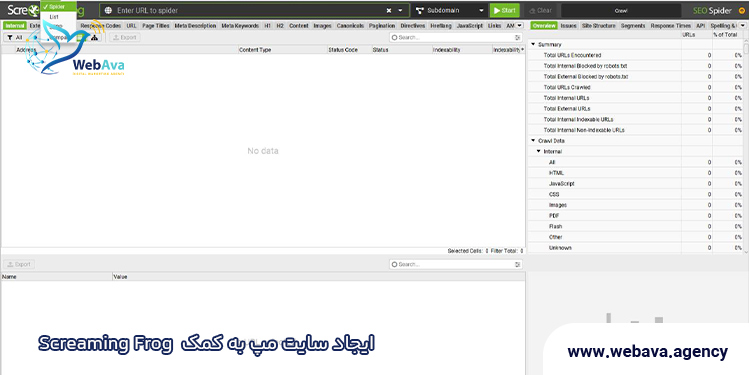Open the Pagination tab
The width and height of the screenshot is (749, 375).
pyautogui.click(x=382, y=26)
